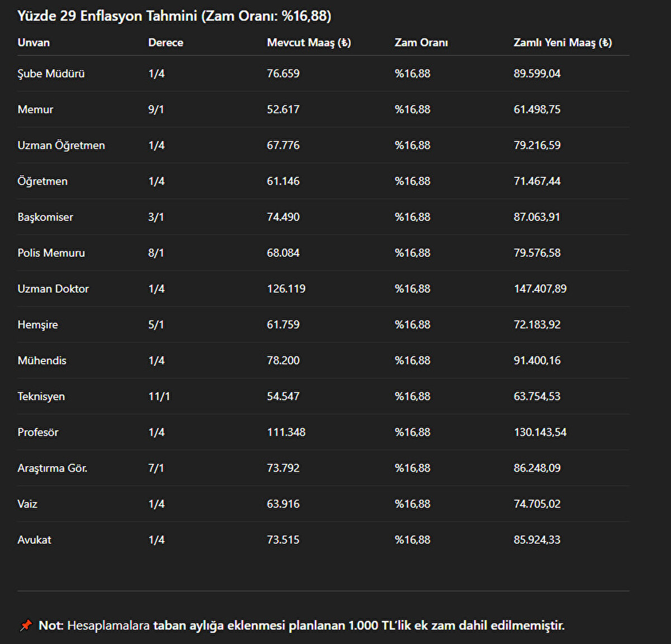Click the red pushpin icon beside Not
This screenshot has height=644, width=671.
(x=26, y=626)
